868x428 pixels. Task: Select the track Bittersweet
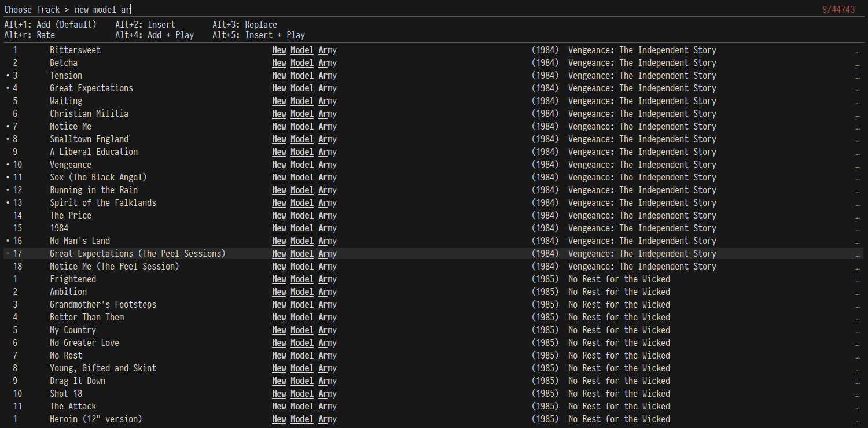click(434, 50)
